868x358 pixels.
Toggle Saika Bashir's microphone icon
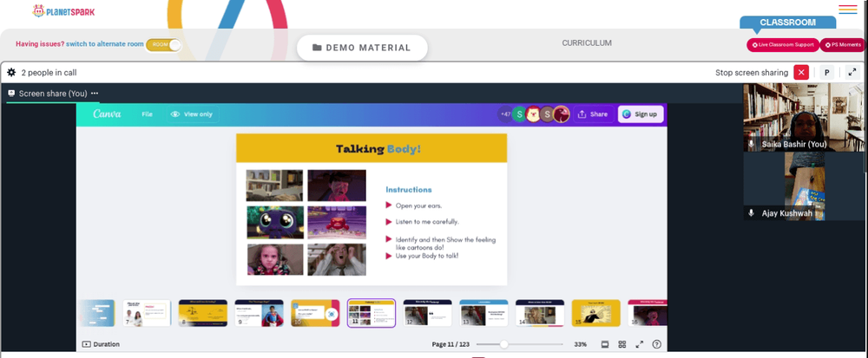pyautogui.click(x=751, y=144)
